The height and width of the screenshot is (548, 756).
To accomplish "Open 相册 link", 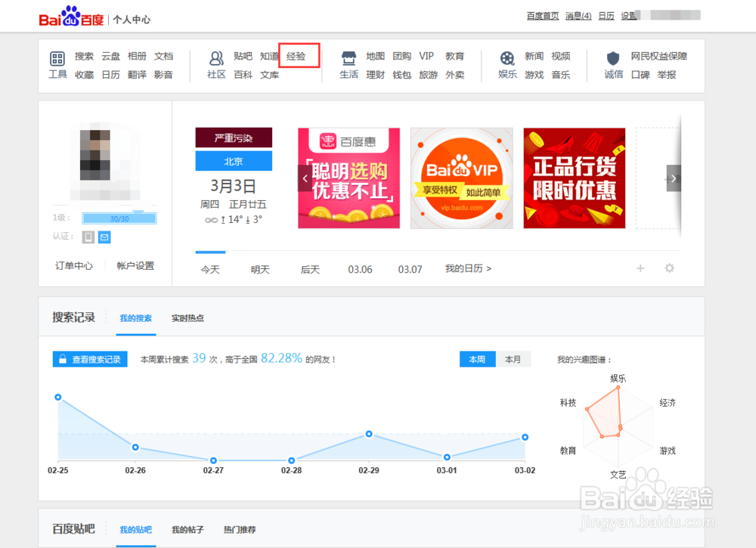I will coord(137,56).
